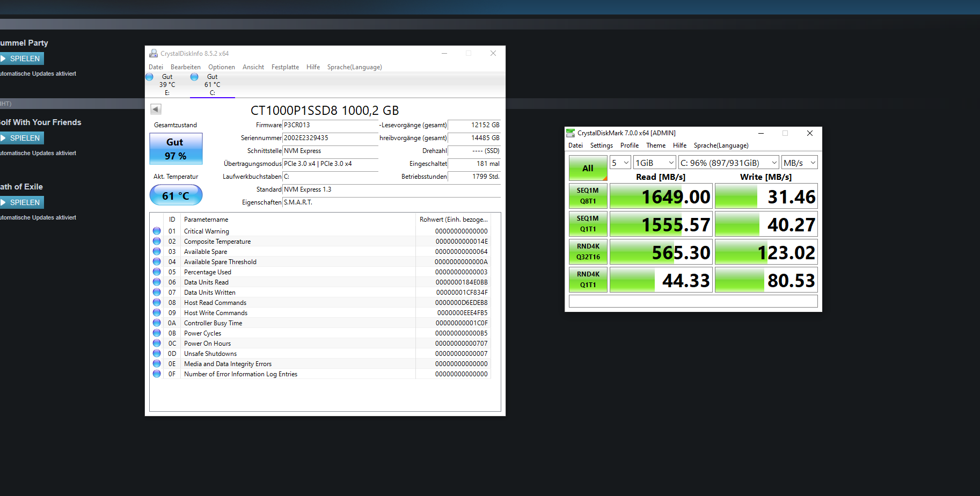Viewport: 980px width, 496px height.
Task: Open the test size dropdown showing 1GiB
Action: click(654, 163)
